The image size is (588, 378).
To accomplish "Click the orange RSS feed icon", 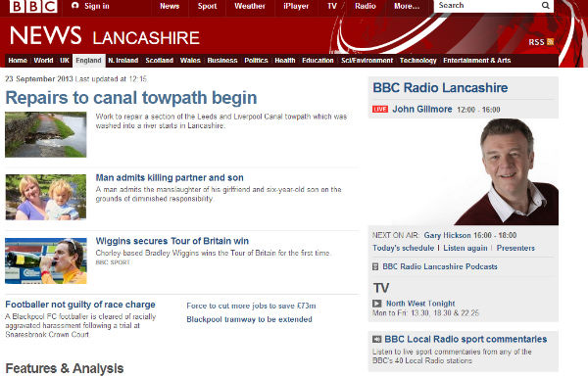I will [x=550, y=41].
